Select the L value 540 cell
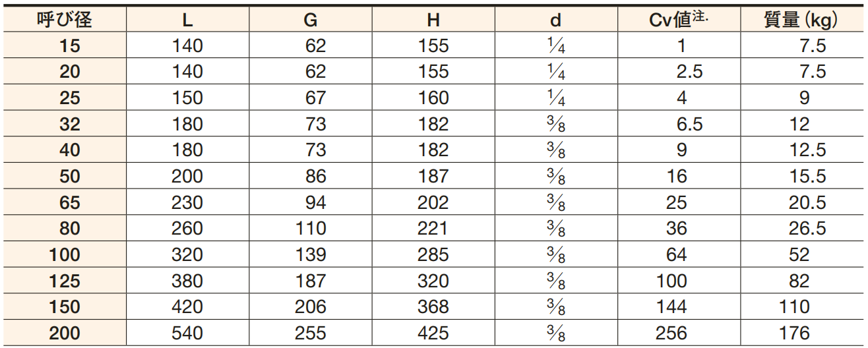This screenshot has height=348, width=868. click(187, 333)
